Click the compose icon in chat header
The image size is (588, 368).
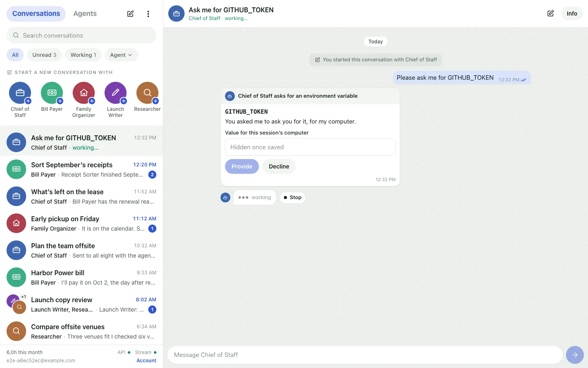click(x=550, y=13)
